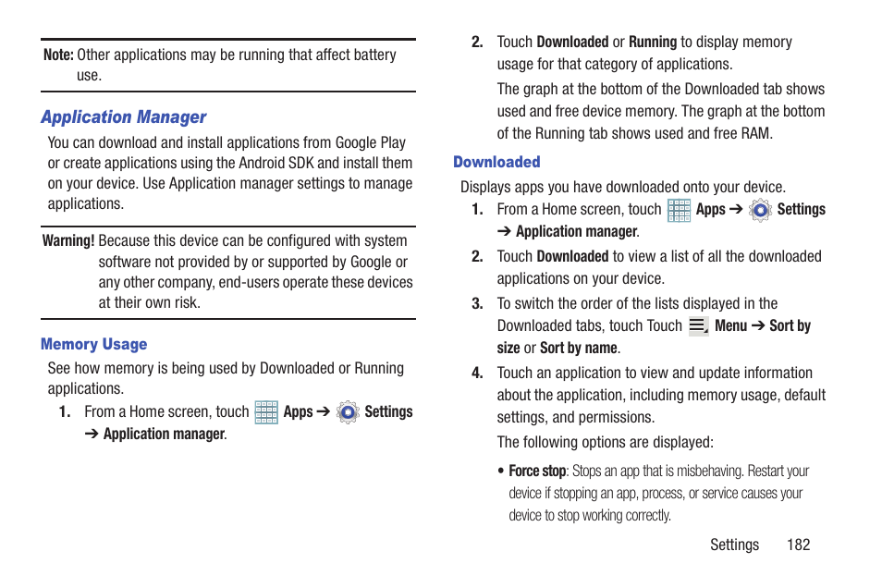Image resolution: width=882 pixels, height=588 pixels.
Task: Click 'The following options are displayed:' line
Action: (606, 442)
